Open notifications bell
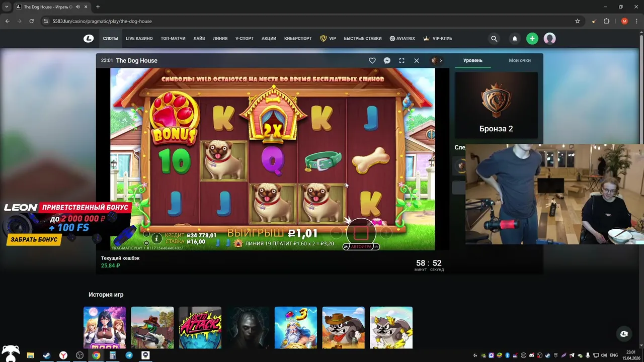This screenshot has width=644, height=362. coord(515,39)
